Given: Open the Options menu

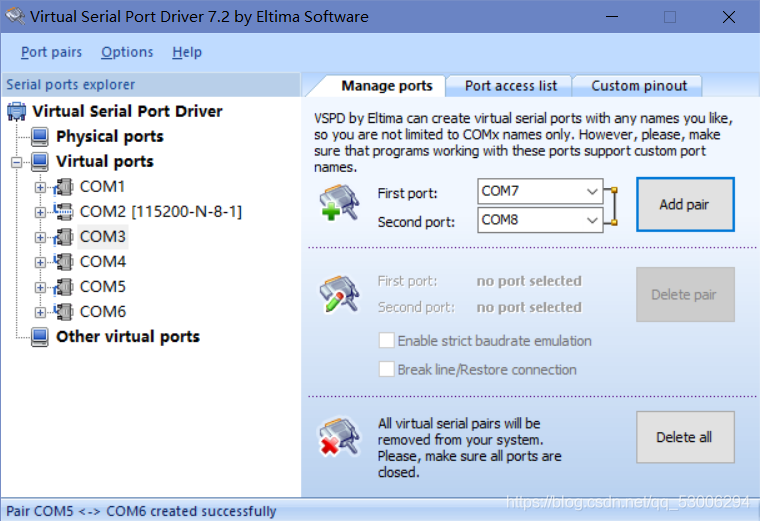Looking at the screenshot, I should click(127, 52).
